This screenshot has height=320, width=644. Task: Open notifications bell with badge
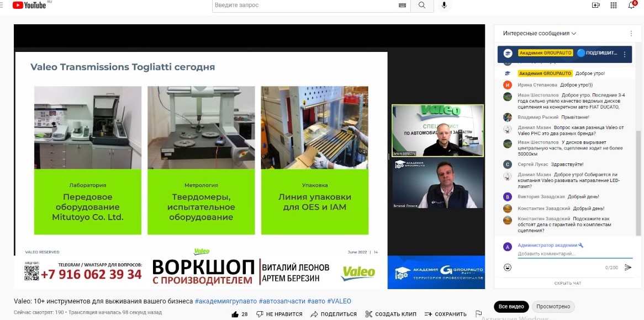[632, 4]
